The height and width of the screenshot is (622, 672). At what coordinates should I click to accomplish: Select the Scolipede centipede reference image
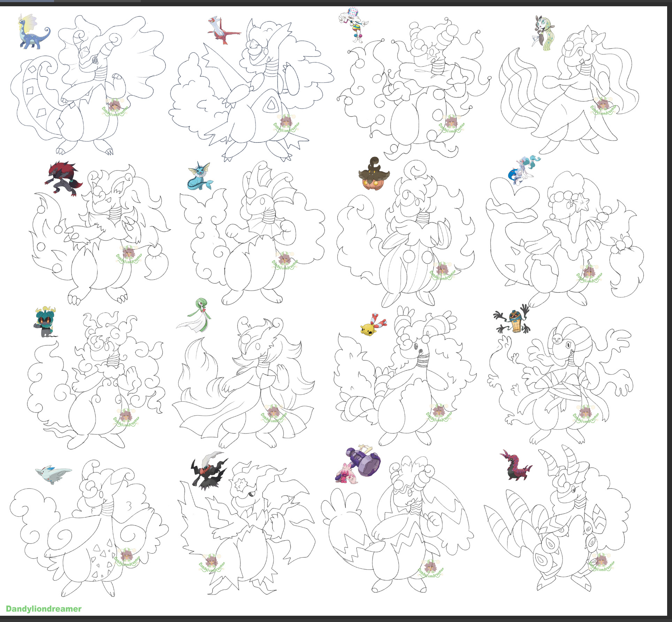pos(516,465)
